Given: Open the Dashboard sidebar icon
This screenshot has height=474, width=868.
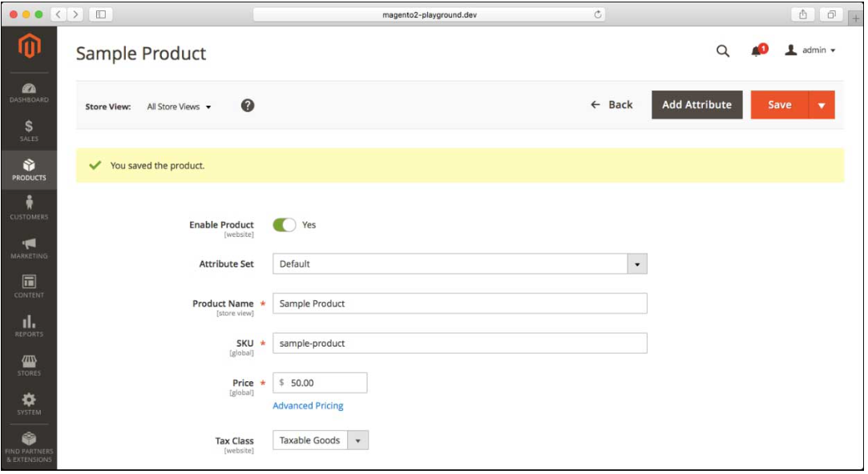Looking at the screenshot, I should point(29,92).
